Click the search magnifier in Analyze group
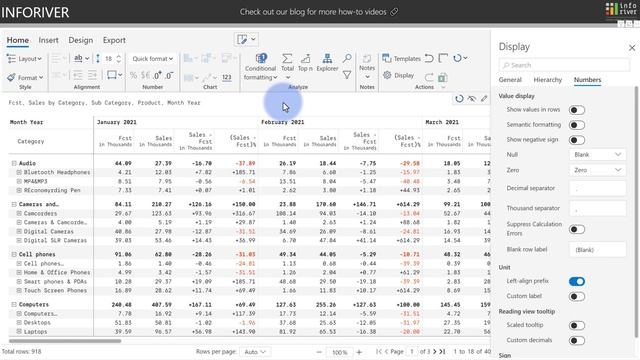 pos(347,58)
